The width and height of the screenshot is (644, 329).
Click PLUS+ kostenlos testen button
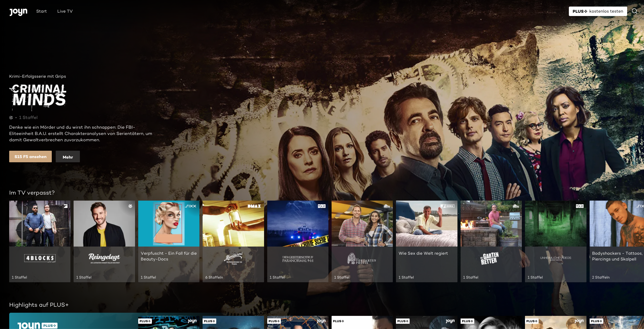(x=598, y=11)
